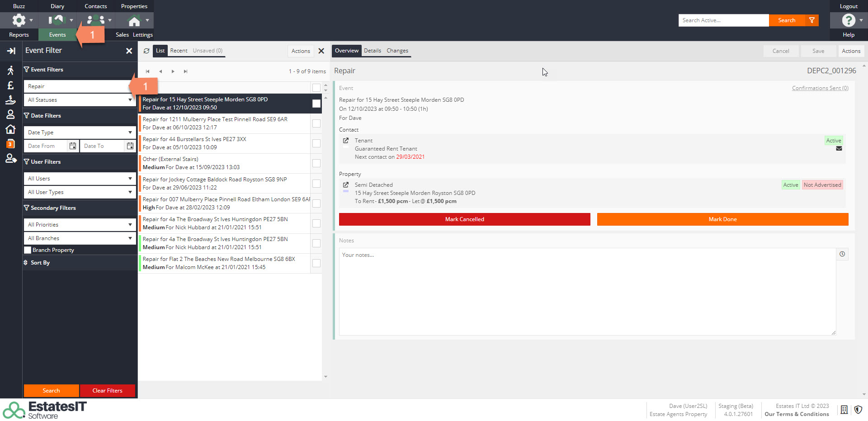The height and width of the screenshot is (421, 868).
Task: Switch to the Recent tab
Action: click(179, 51)
